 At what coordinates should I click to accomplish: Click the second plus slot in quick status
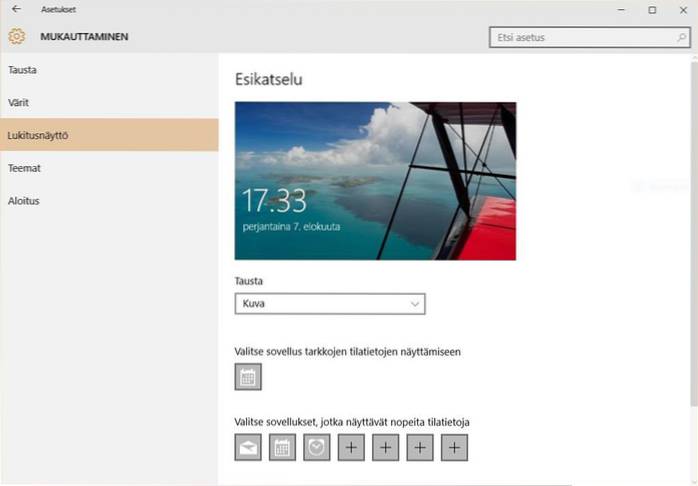click(386, 449)
